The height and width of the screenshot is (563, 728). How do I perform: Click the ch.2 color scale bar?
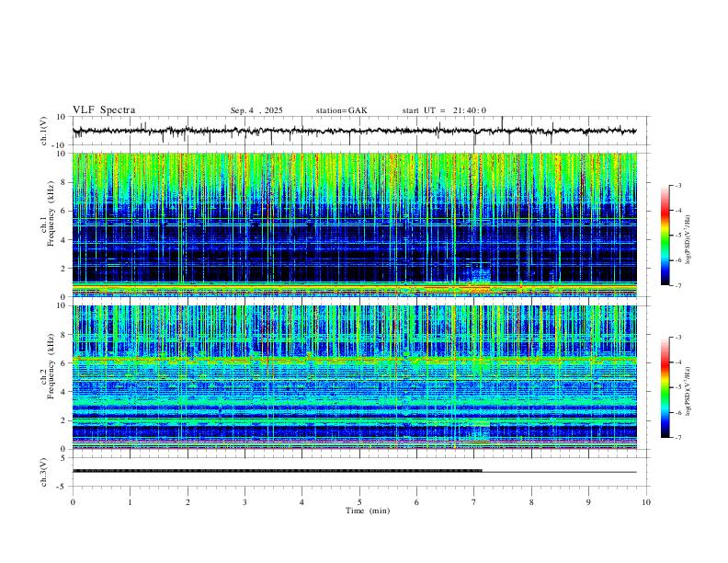point(665,387)
